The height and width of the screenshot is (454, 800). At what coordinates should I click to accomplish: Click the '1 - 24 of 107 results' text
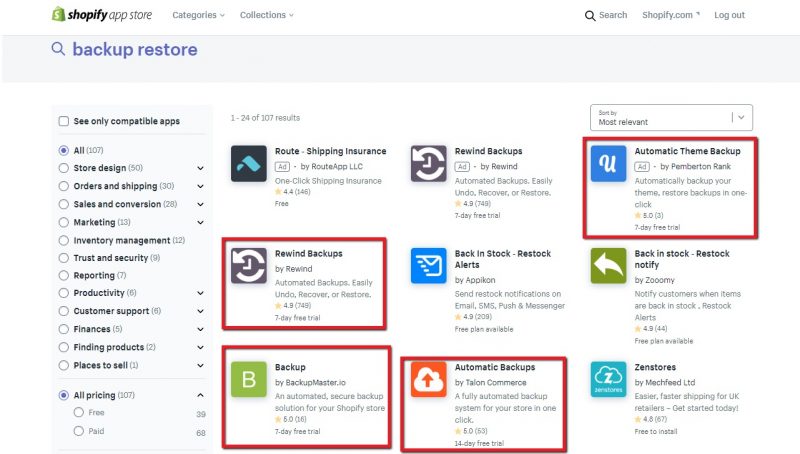(265, 118)
